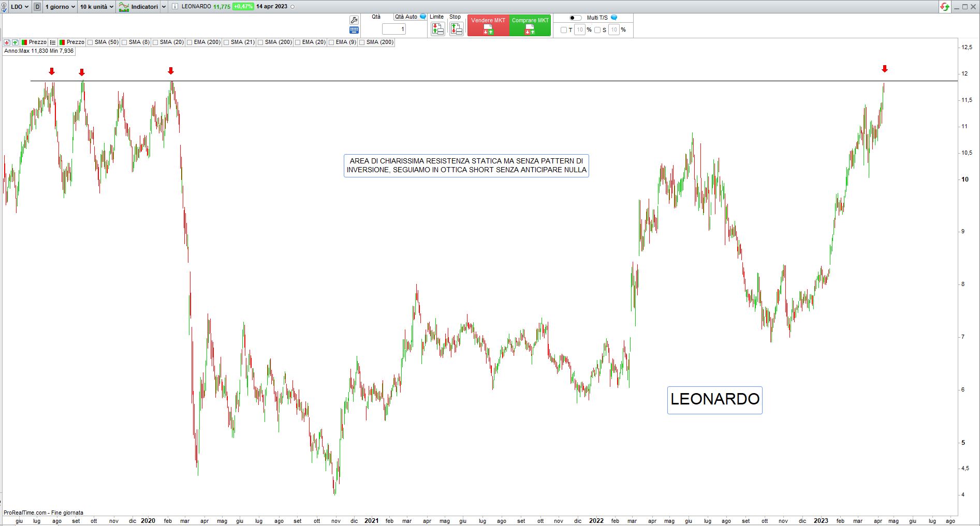Check the SMA (50) checkbox
The width and height of the screenshot is (980, 526).
[x=90, y=42]
